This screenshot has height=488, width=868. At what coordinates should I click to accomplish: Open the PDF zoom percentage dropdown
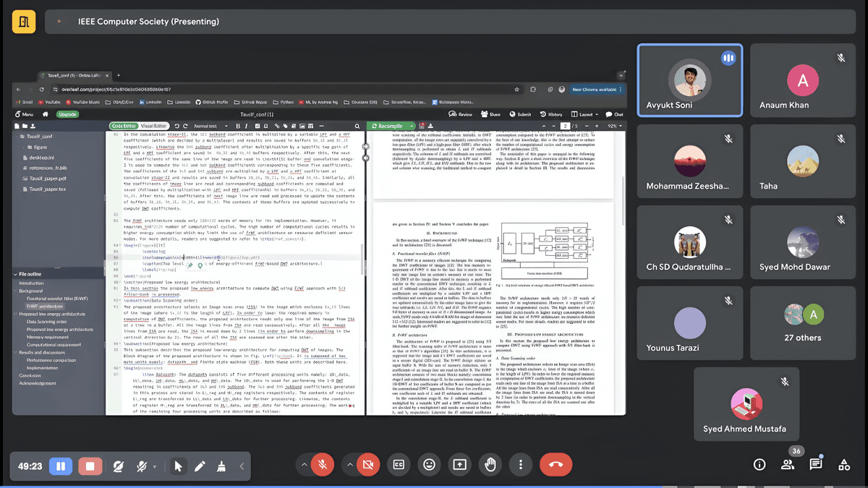click(614, 126)
